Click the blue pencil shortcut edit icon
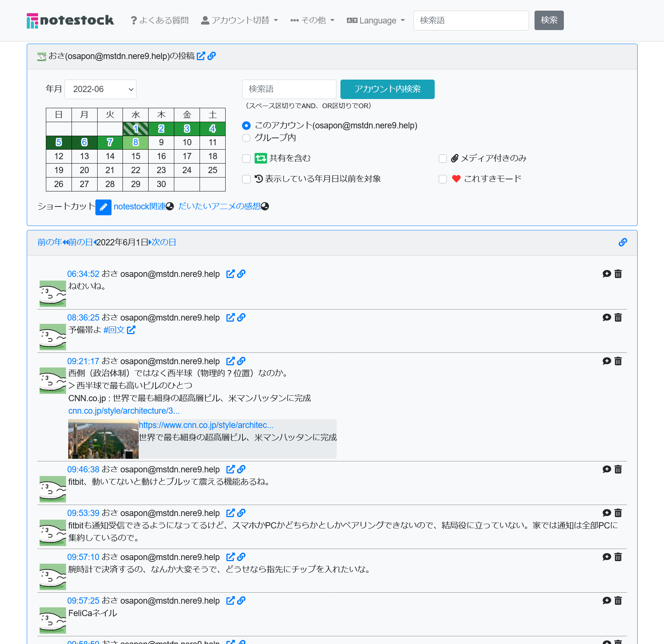Image resolution: width=664 pixels, height=644 pixels. click(x=103, y=207)
